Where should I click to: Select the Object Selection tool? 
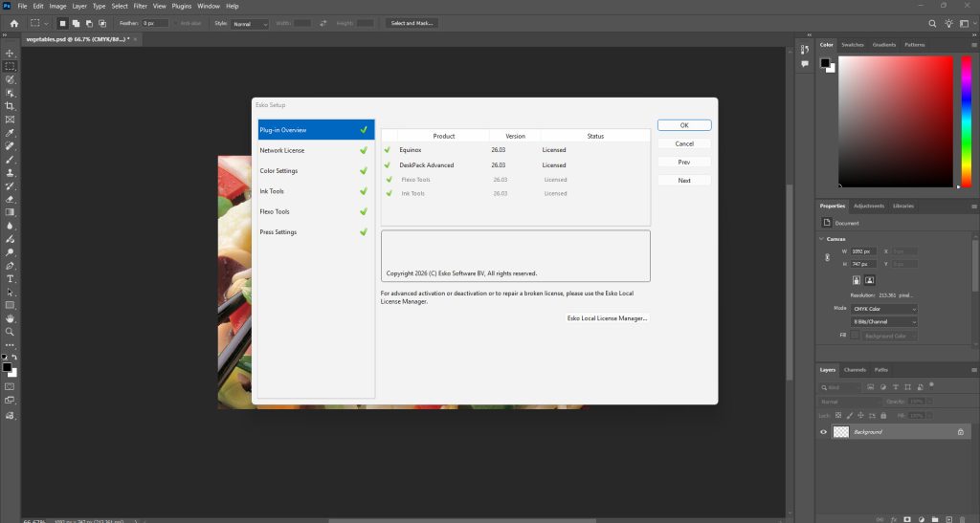pos(10,93)
